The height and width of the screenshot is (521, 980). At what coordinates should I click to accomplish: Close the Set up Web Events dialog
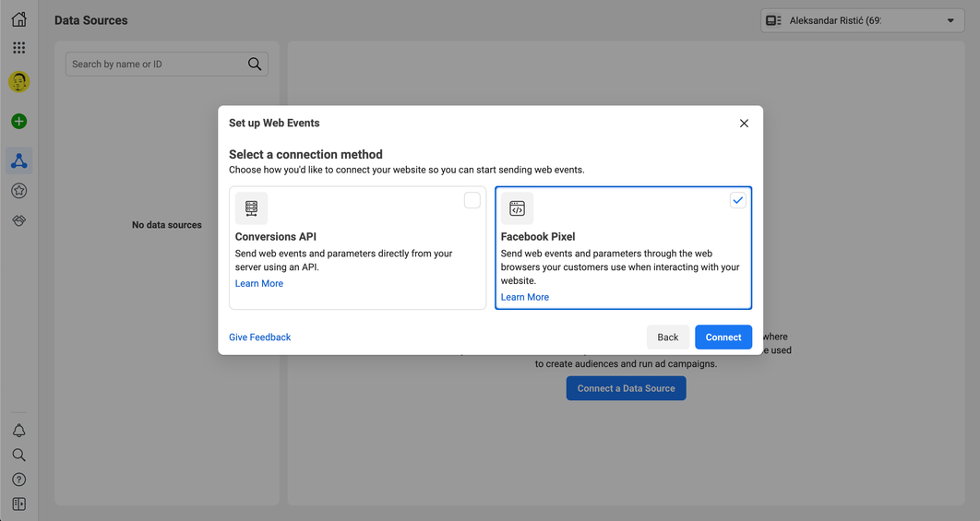[x=744, y=123]
